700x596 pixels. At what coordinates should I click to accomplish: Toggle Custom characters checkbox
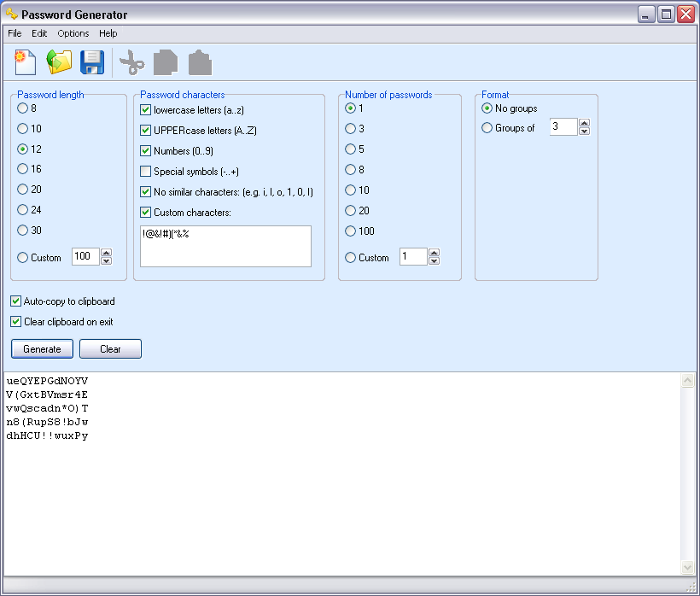[x=145, y=213]
